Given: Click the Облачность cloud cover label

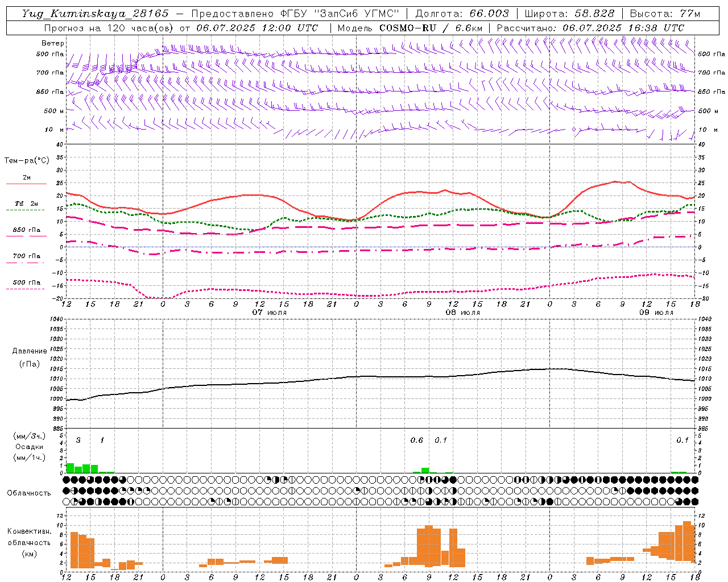Looking at the screenshot, I should click(29, 493).
